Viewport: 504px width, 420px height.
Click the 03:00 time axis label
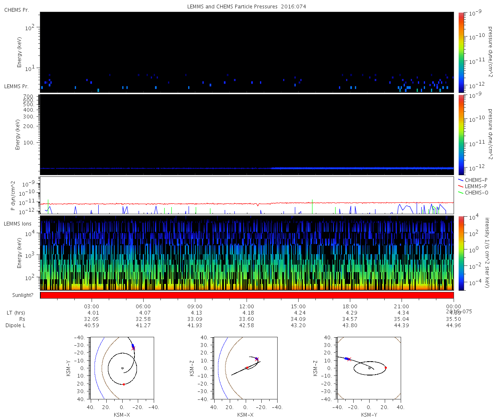[x=91, y=306]
